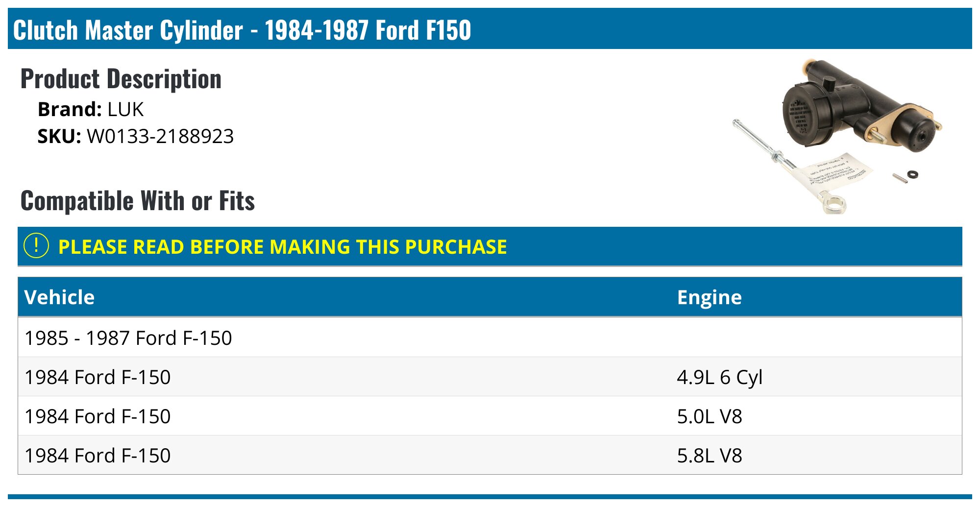Click the Clutch Master Cylinder title banner
This screenshot has height=507, width=980.
point(242,30)
